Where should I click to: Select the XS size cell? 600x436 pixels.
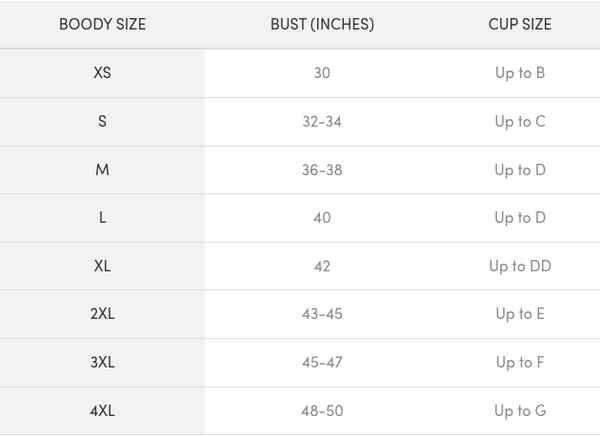coord(102,73)
